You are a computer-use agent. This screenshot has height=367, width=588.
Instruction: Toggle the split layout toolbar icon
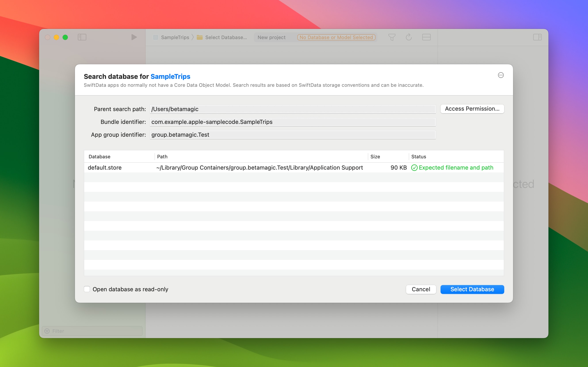426,37
